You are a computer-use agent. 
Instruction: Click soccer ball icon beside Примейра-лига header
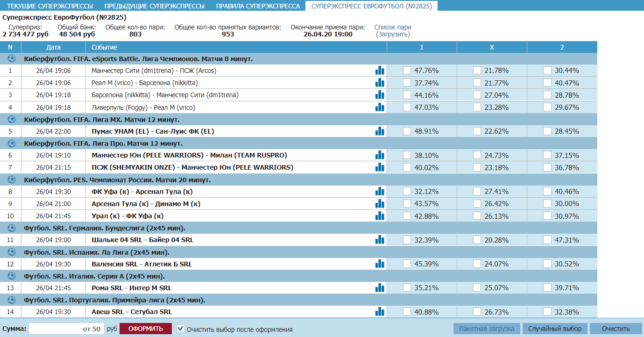pyautogui.click(x=12, y=300)
